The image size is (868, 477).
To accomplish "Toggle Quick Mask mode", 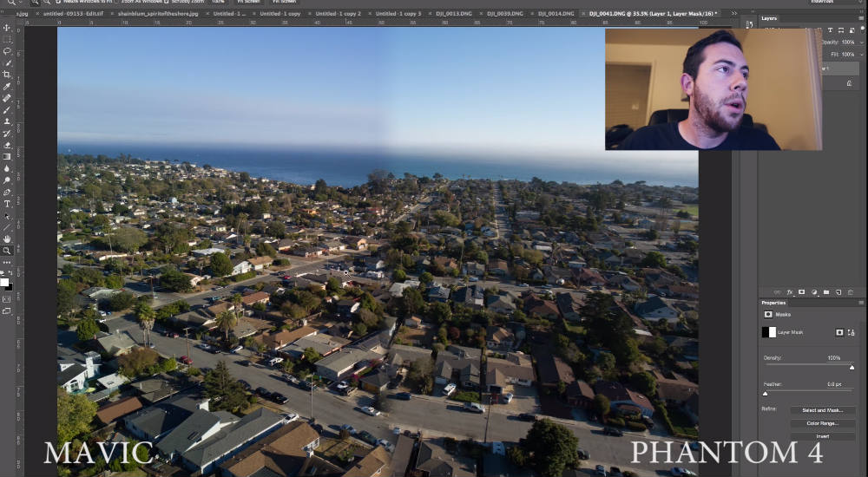I will (x=7, y=299).
